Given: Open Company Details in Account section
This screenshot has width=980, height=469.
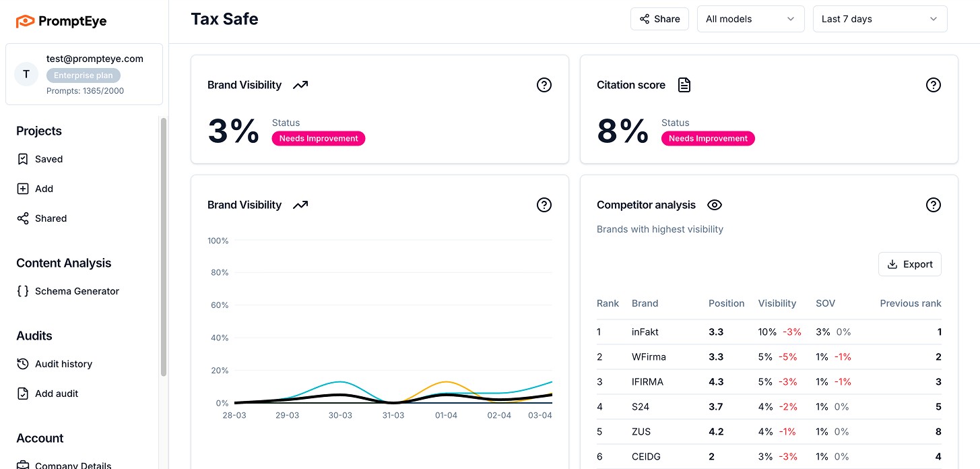Looking at the screenshot, I should click(73, 465).
